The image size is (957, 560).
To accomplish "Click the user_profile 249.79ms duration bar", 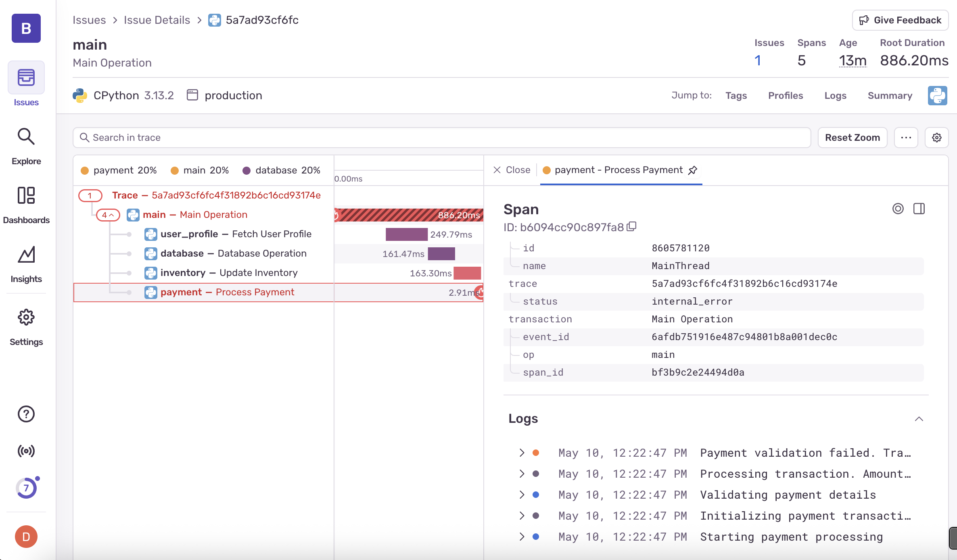I will 406,234.
